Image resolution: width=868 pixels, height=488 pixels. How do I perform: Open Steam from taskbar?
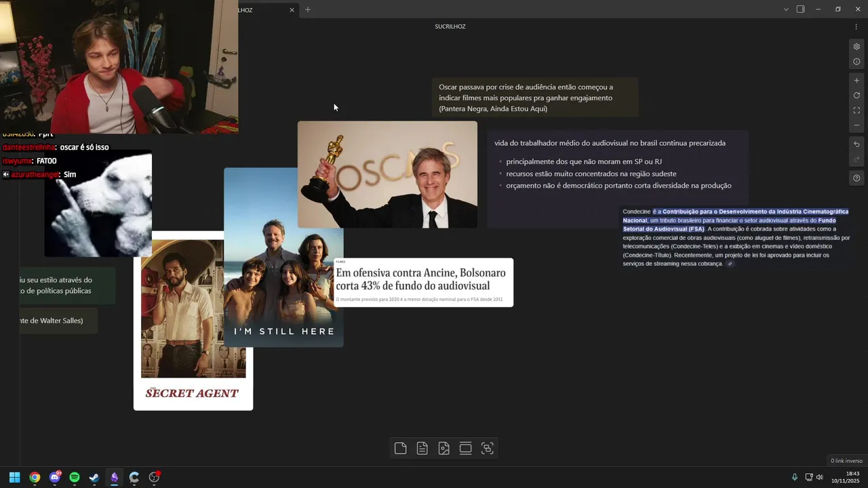pos(94,477)
